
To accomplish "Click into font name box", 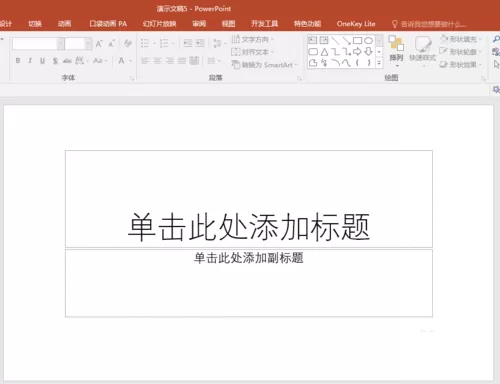I will pyautogui.click(x=35, y=44).
